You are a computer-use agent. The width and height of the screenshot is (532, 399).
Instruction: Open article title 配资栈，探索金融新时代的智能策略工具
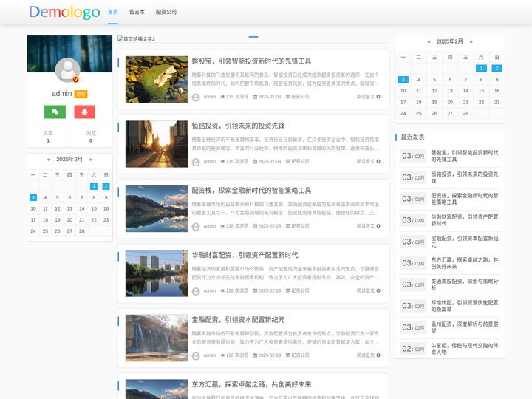click(x=251, y=191)
